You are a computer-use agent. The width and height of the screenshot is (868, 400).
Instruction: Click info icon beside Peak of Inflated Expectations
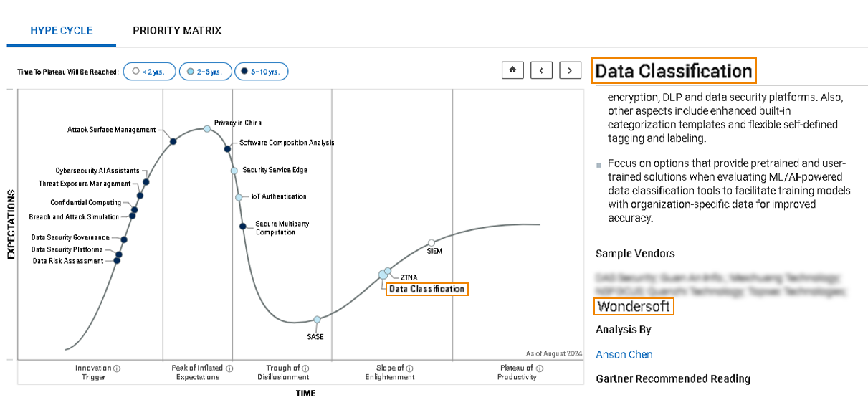point(229,368)
